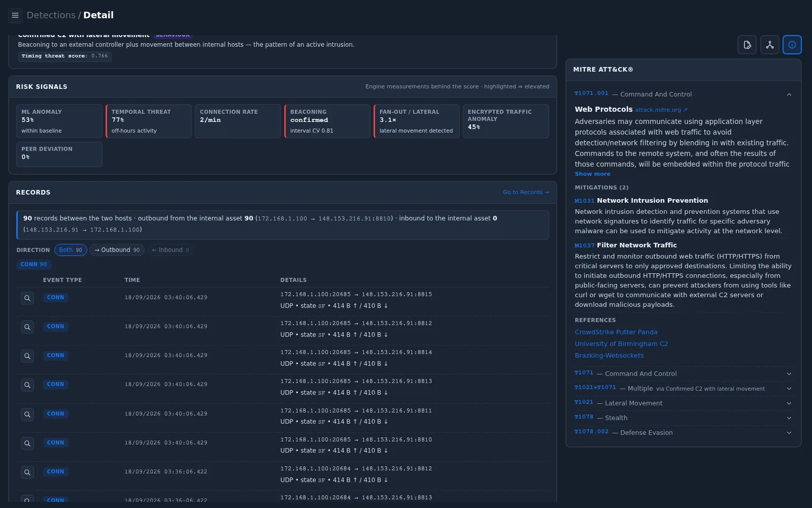
Task: Click the Peer Deviation 0% card
Action: coord(59,154)
